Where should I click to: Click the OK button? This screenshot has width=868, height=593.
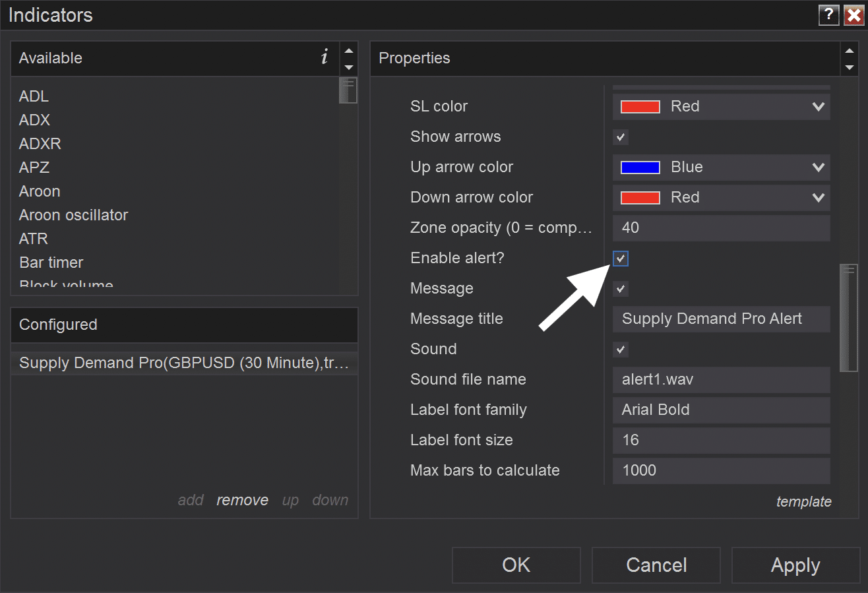pos(516,565)
